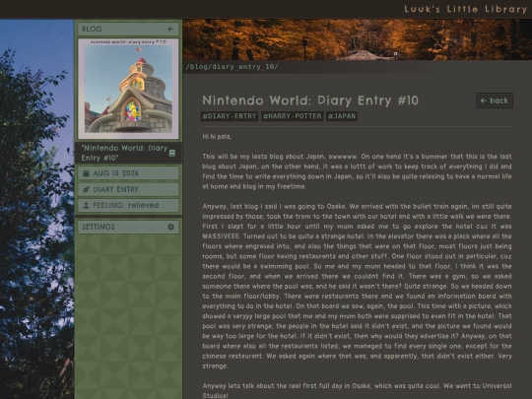Select the #DIARY-ENTRY tag
Viewport: 532px width, 399px height.
coord(230,116)
